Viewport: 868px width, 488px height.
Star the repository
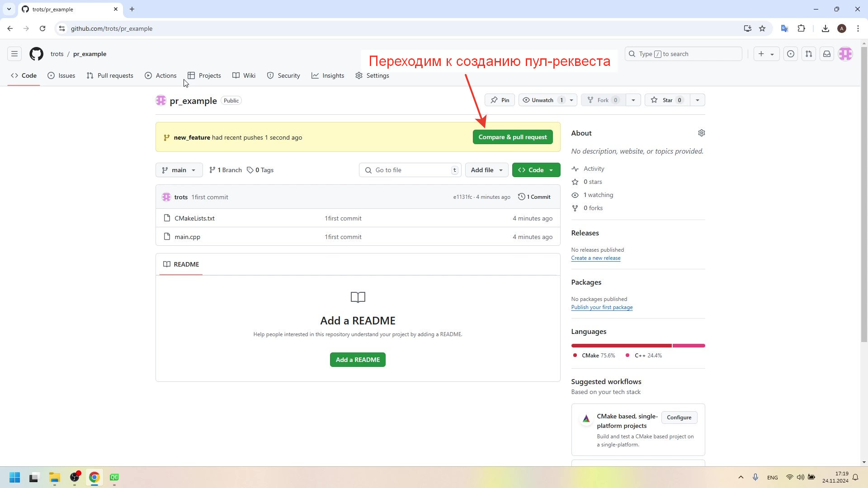[667, 100]
